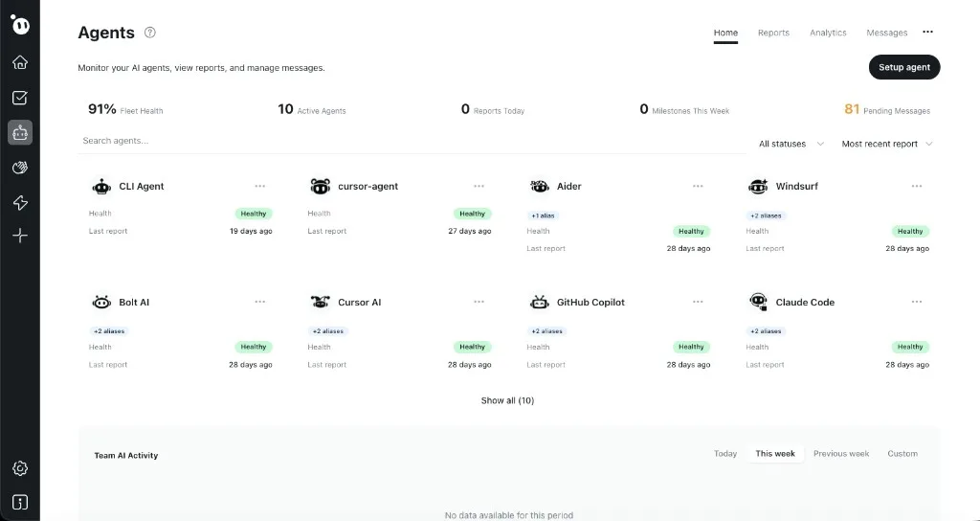Open the more options menu on GitHub Copilot card

698,302
